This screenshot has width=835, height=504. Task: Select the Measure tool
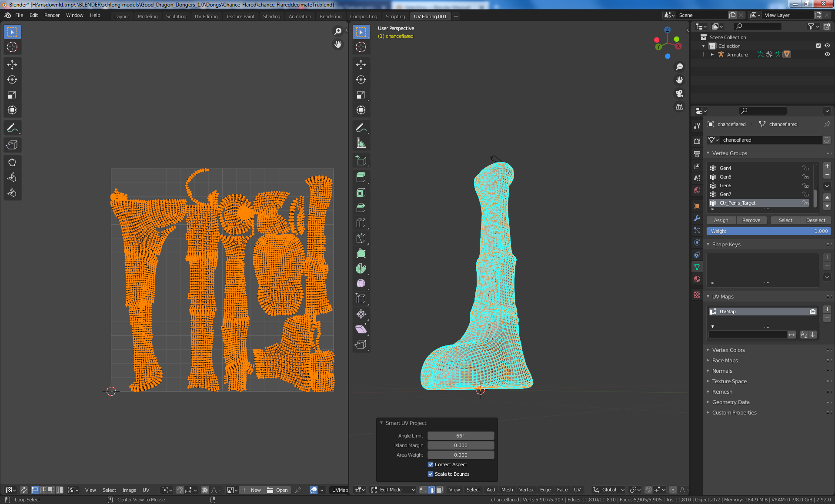(x=361, y=143)
